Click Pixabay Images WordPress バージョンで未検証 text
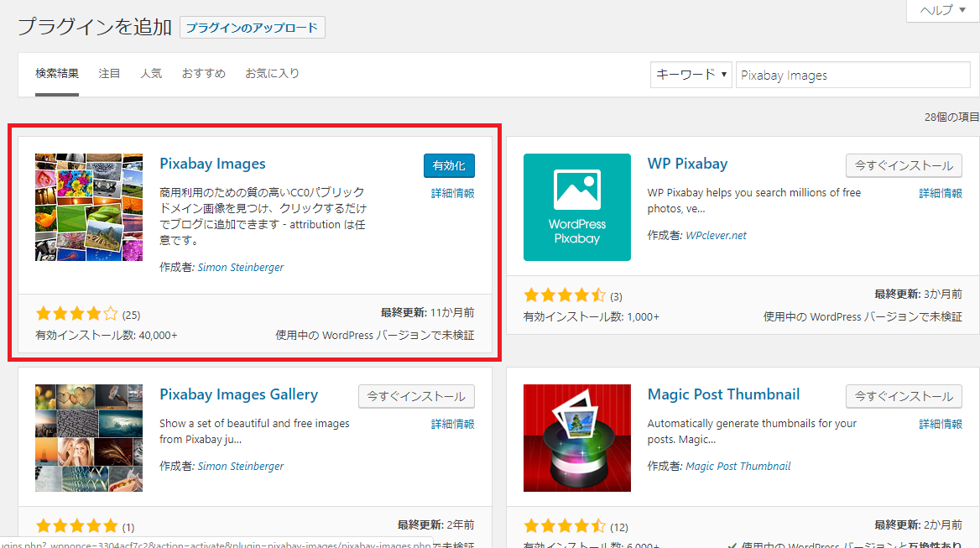 tap(375, 336)
